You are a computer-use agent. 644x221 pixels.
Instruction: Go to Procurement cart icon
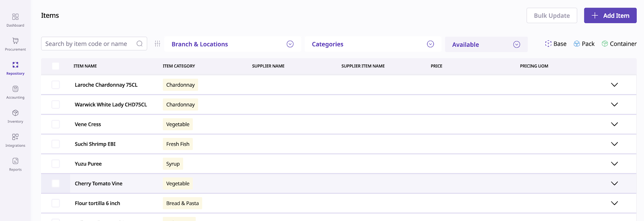(15, 41)
